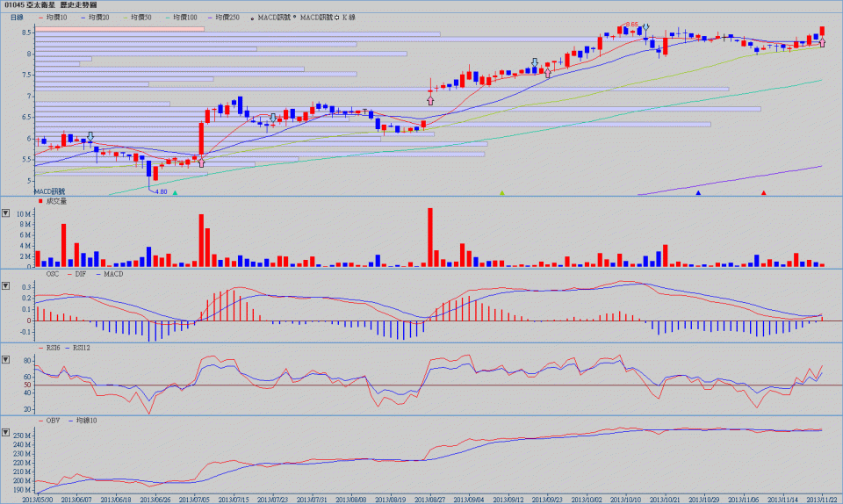The height and width of the screenshot is (504, 843).
Task: Click the 均價100 legend entry
Action: point(182,17)
